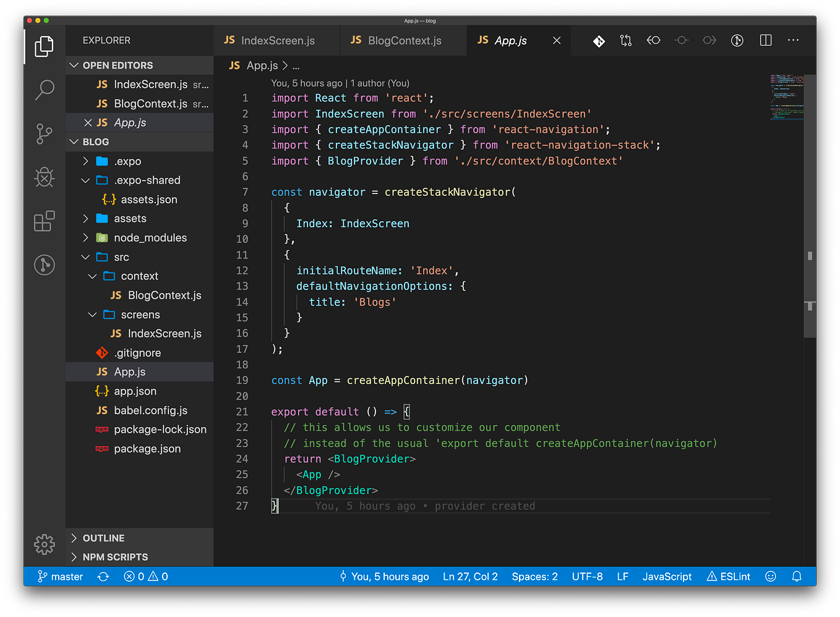Open the Extensions view

click(44, 221)
